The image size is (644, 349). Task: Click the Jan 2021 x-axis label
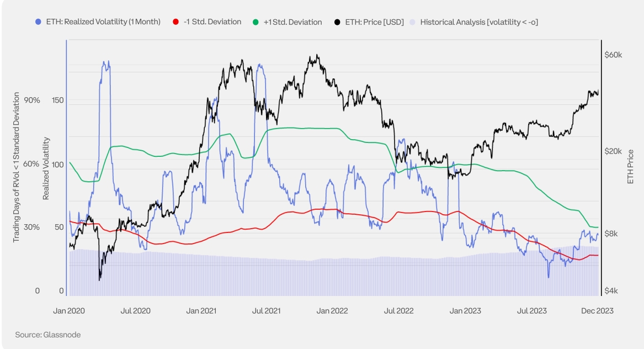201,311
